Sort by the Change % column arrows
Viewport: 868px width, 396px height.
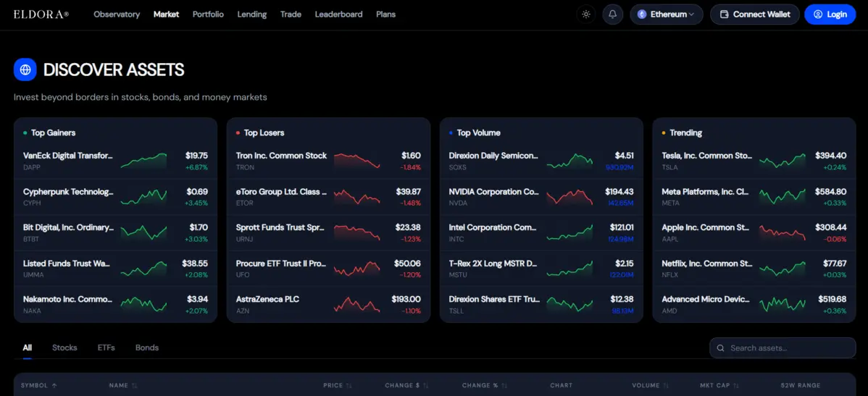pyautogui.click(x=505, y=385)
